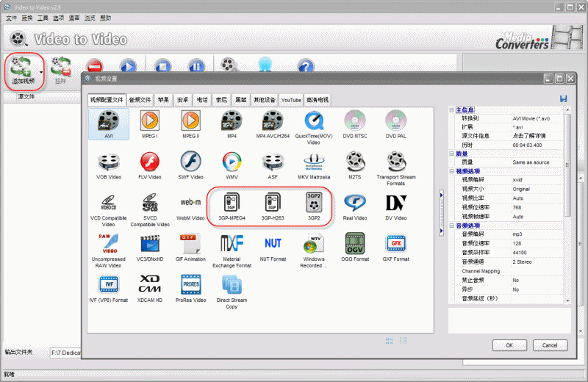588x382 pixels.
Task: Switch to the 苹果 tab
Action: (x=163, y=100)
